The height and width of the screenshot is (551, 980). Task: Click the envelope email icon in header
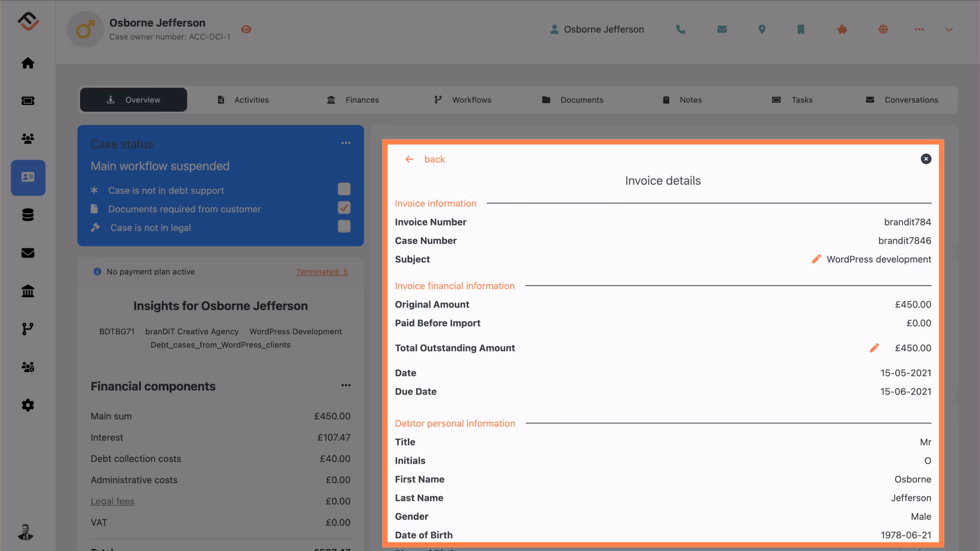pos(722,30)
